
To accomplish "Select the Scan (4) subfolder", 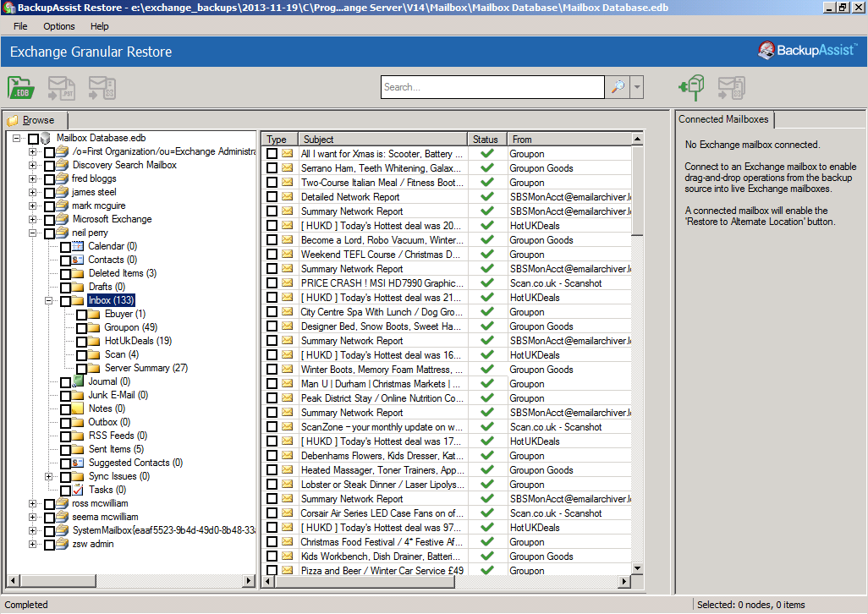I will pyautogui.click(x=122, y=354).
